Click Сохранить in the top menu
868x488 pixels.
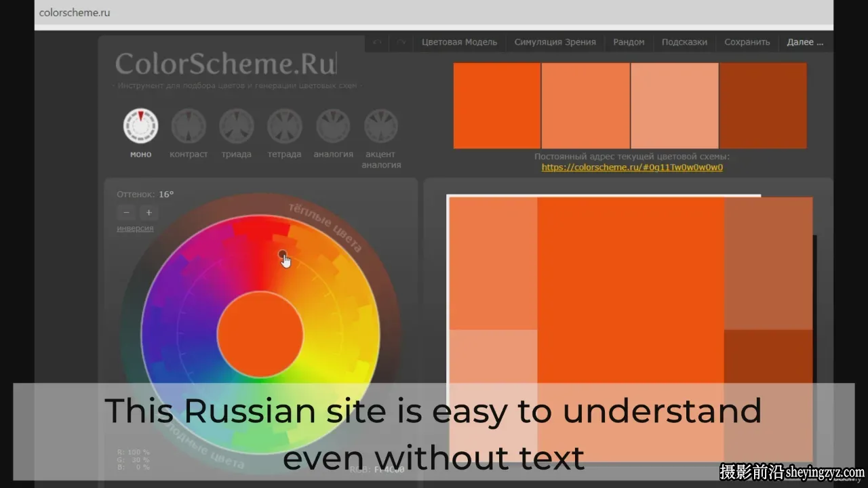click(747, 42)
